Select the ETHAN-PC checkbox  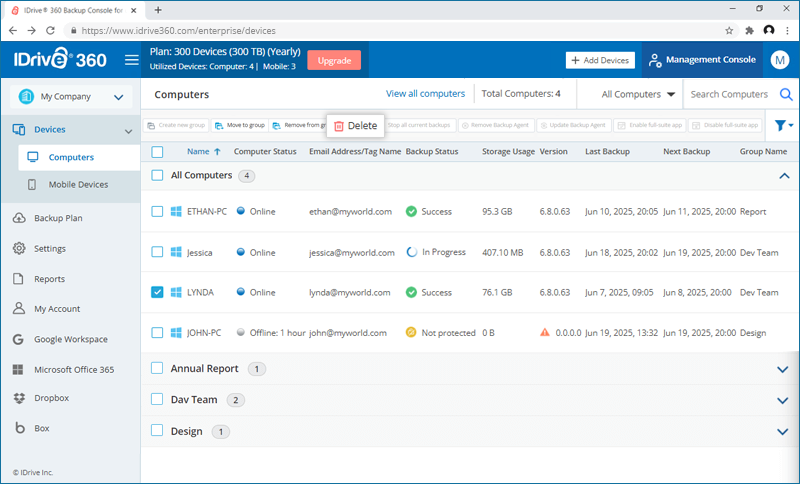(x=157, y=212)
